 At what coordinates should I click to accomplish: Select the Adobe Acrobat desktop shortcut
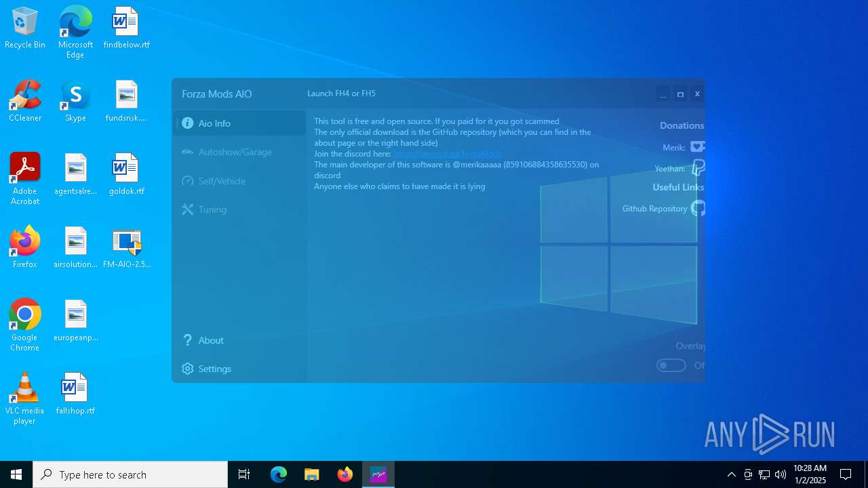[25, 179]
